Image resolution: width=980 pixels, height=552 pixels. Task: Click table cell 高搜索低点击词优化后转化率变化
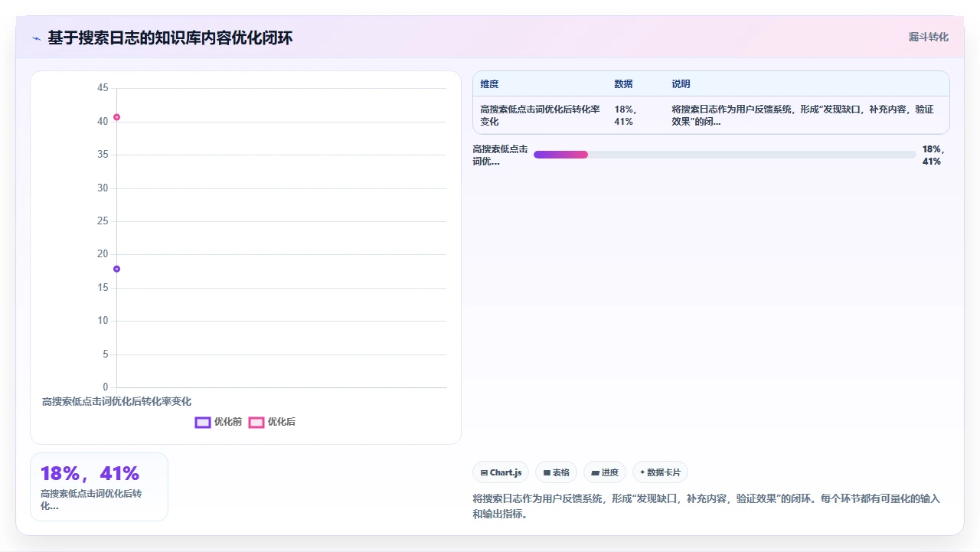[x=540, y=116]
